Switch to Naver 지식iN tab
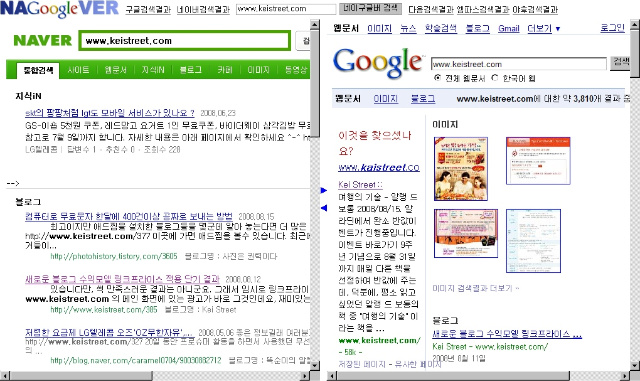 (153, 70)
